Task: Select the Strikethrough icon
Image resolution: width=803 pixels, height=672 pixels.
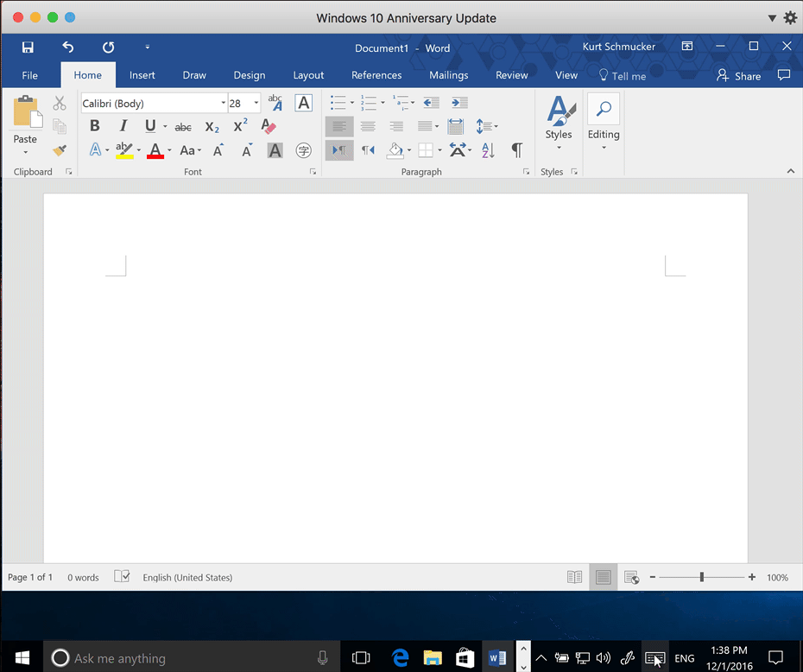Action: tap(182, 126)
